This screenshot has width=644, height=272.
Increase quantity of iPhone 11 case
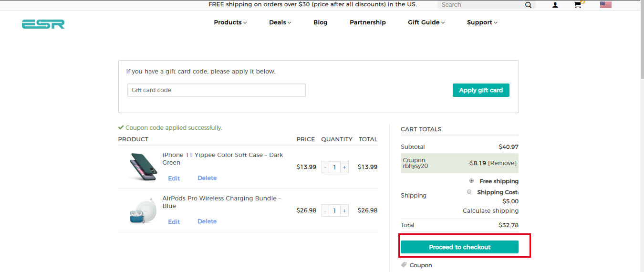coord(344,167)
